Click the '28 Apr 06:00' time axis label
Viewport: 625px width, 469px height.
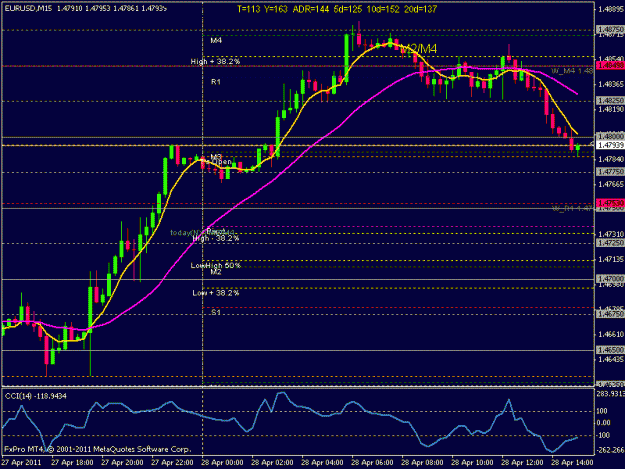pyautogui.click(x=372, y=463)
